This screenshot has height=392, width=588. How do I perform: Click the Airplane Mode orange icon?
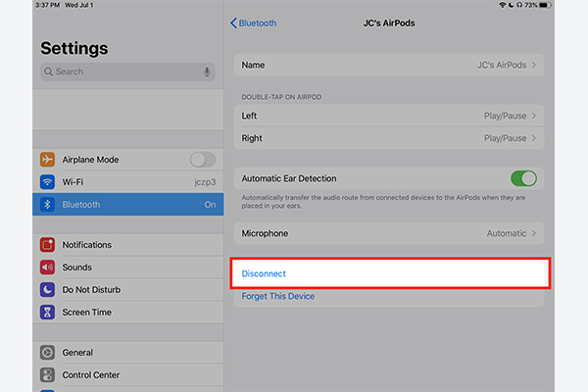pos(47,160)
